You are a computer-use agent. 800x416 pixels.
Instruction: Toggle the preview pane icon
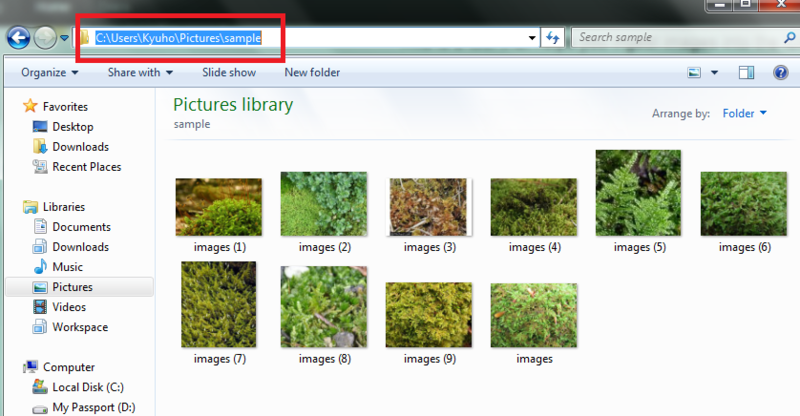point(746,72)
